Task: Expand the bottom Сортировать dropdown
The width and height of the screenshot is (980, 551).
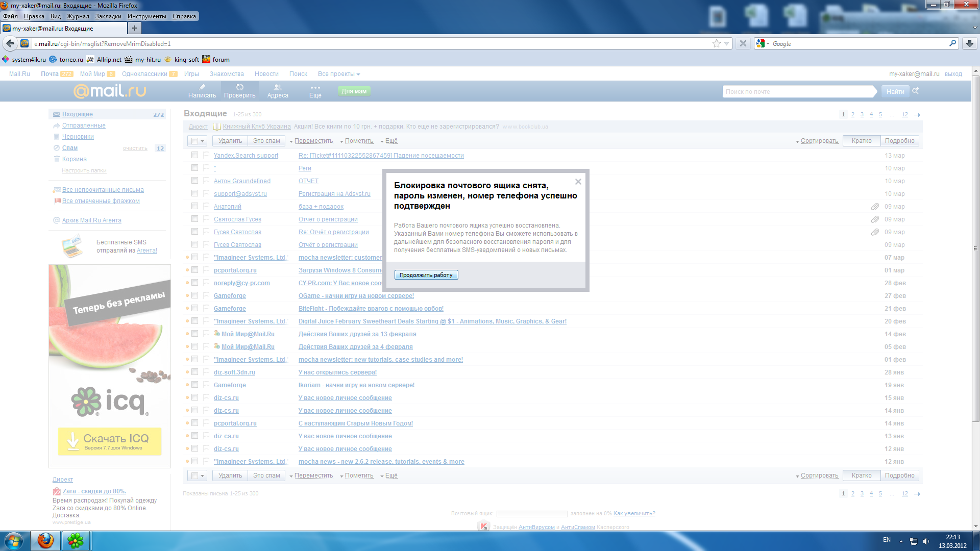Action: [817, 475]
